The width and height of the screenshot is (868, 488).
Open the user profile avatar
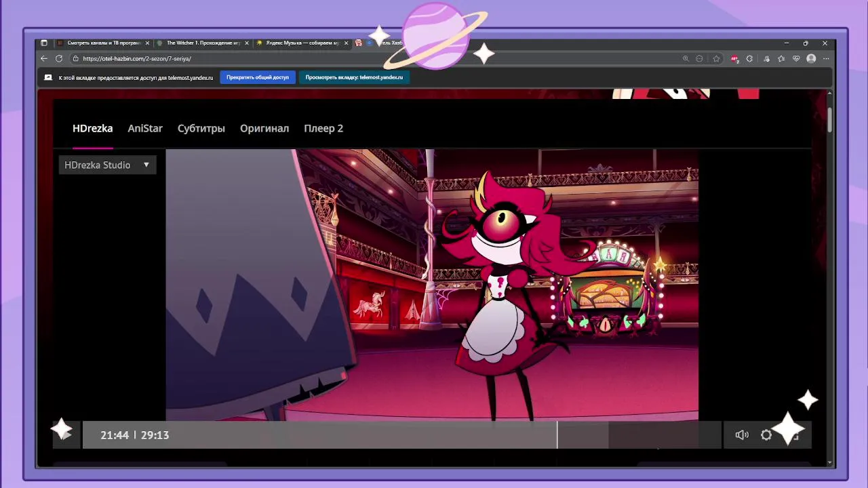811,59
